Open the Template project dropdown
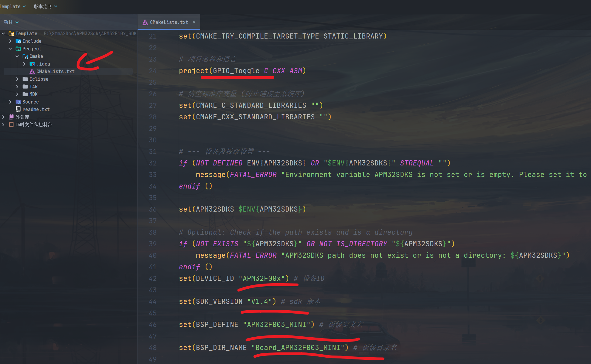 (x=13, y=6)
